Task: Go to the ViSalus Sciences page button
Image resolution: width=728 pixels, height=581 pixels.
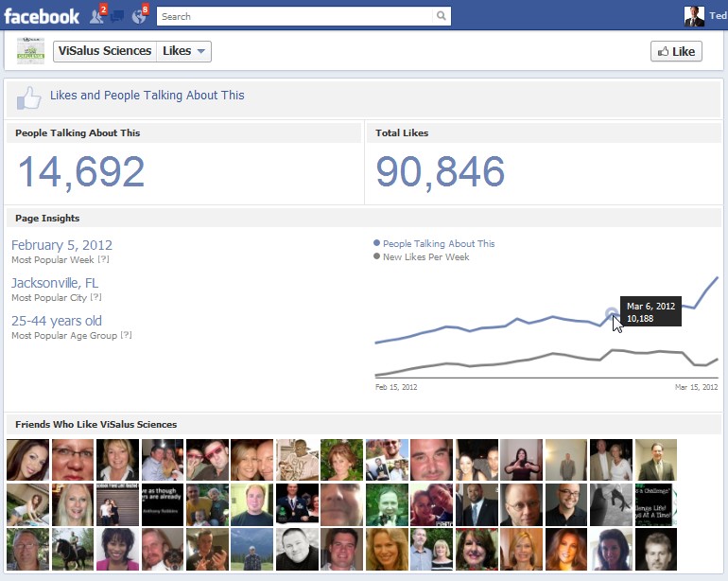Action: tap(105, 51)
